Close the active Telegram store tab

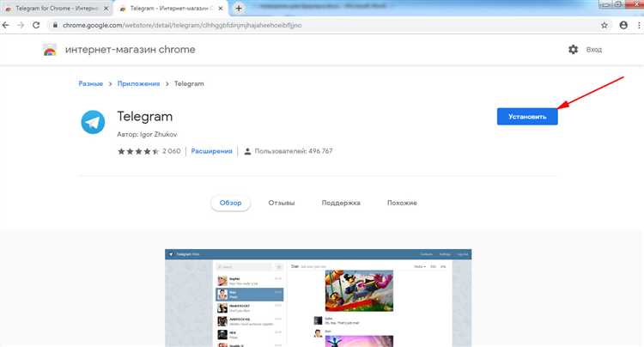(221, 9)
